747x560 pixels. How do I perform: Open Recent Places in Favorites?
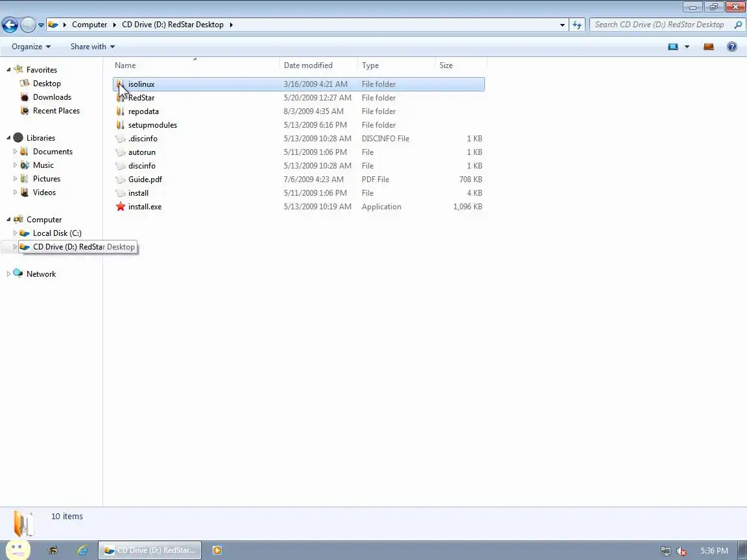(x=56, y=110)
